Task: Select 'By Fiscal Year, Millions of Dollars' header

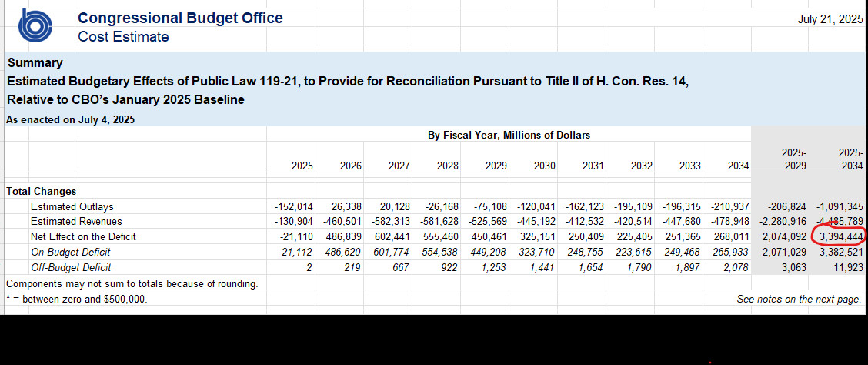Action: pyautogui.click(x=509, y=135)
